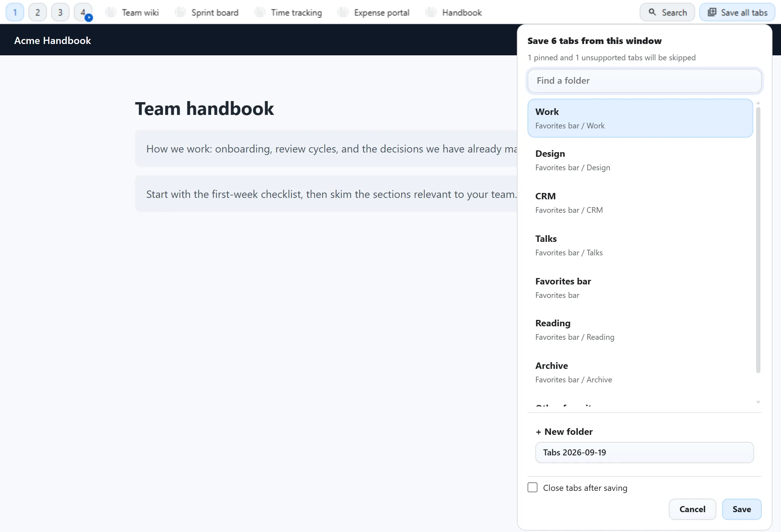The height and width of the screenshot is (532, 781).
Task: Open the Time tracking tab
Action: coord(289,12)
